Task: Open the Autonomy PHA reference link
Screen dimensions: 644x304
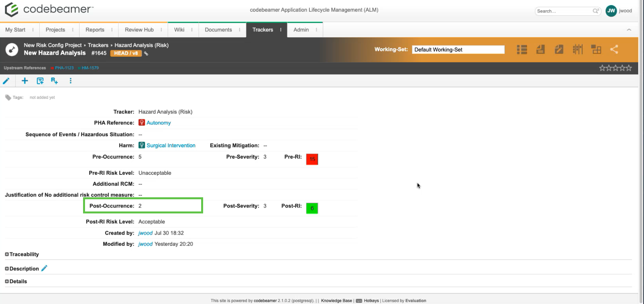Action: [x=159, y=123]
